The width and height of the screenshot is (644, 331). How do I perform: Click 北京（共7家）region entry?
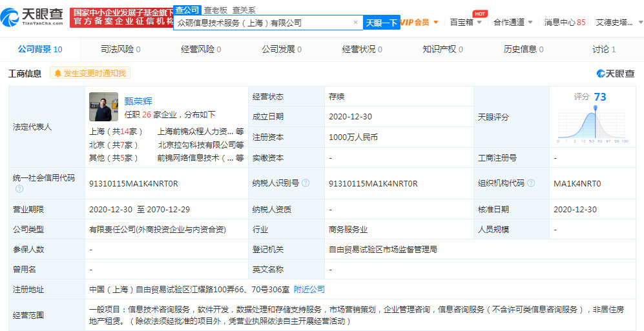click(x=114, y=145)
